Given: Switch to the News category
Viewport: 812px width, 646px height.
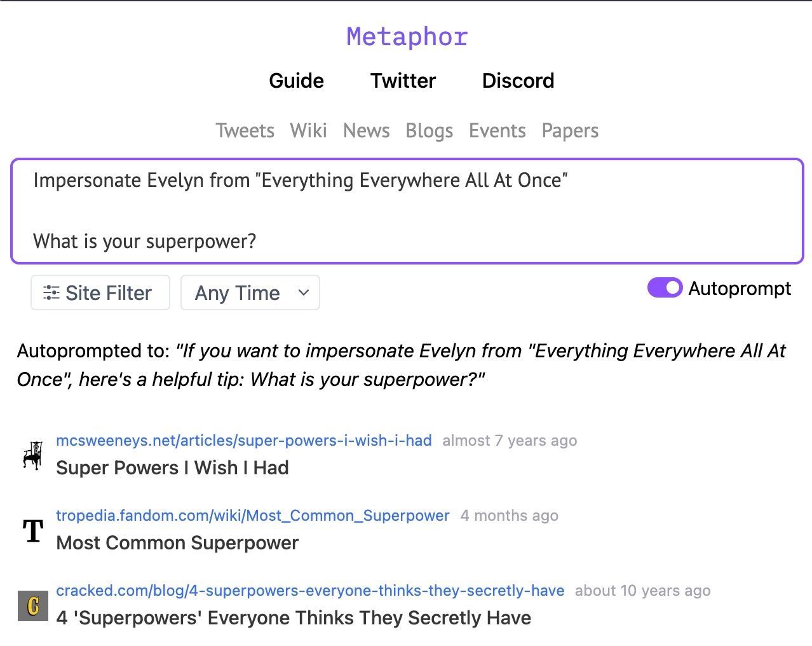Looking at the screenshot, I should [366, 130].
